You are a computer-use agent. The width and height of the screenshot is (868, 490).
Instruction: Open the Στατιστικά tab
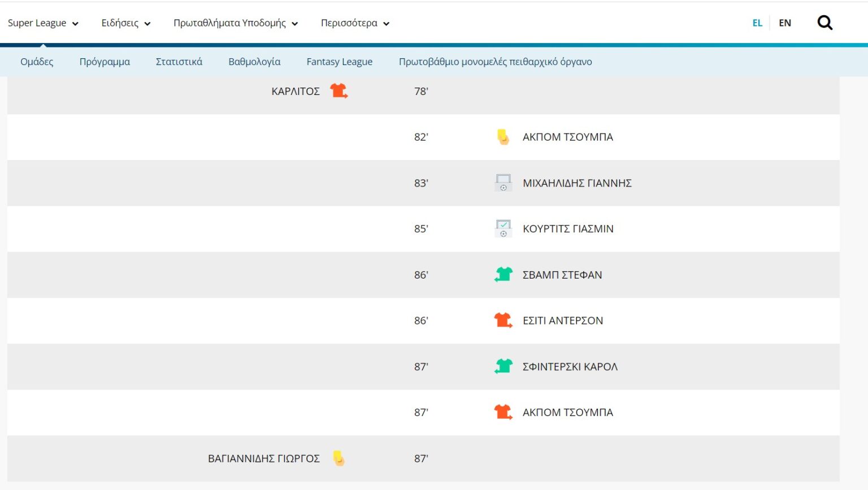click(179, 62)
